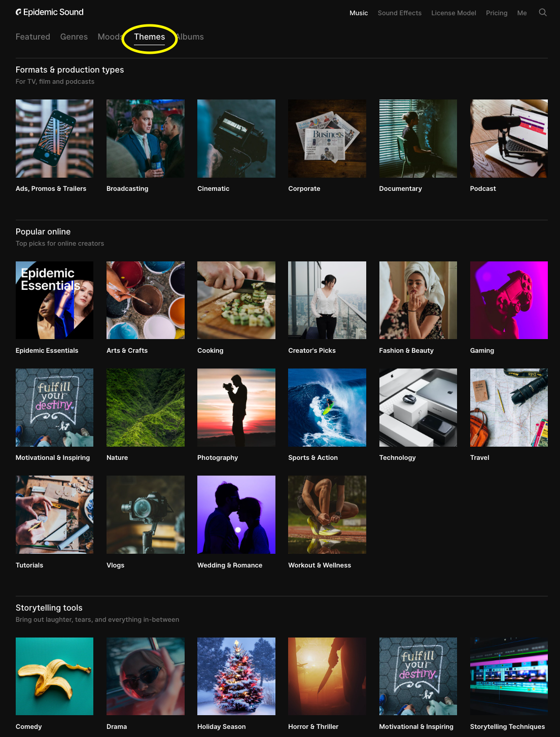Click the Epidemic Sound logo
Screen dimensions: 560x737
[50, 12]
